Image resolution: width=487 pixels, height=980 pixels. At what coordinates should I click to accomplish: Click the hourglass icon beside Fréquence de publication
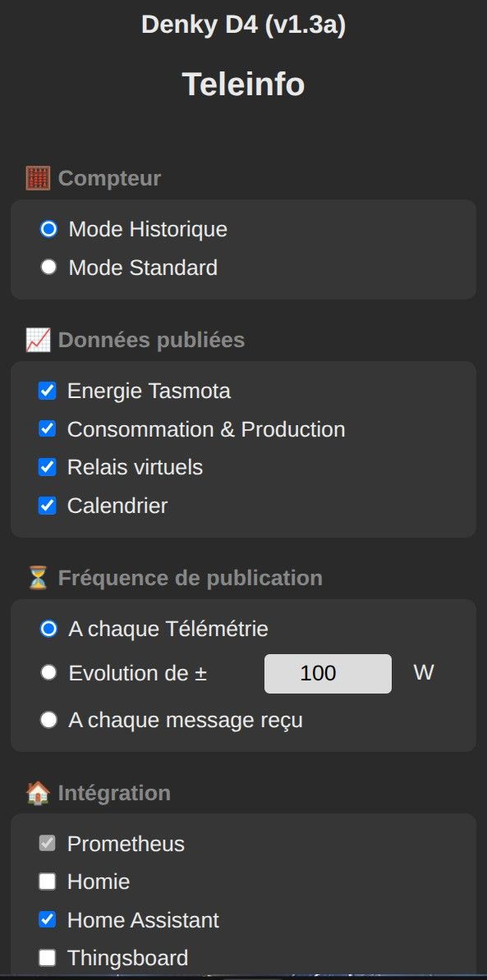[38, 578]
